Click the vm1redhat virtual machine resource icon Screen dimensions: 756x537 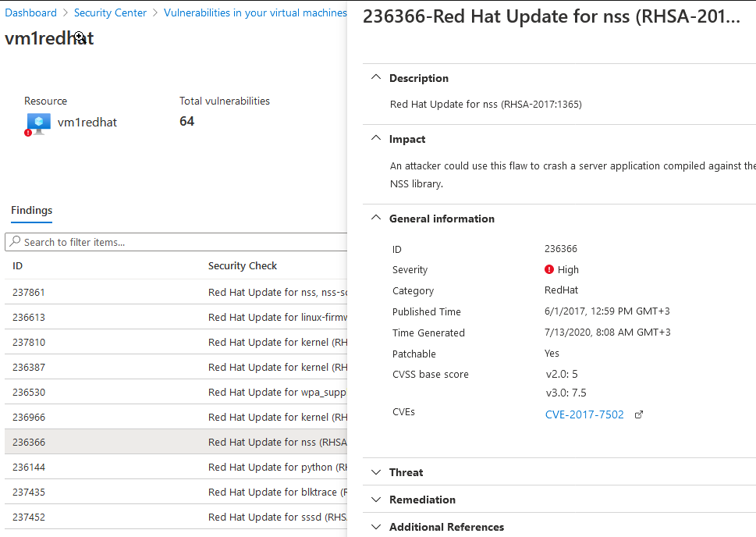[38, 124]
